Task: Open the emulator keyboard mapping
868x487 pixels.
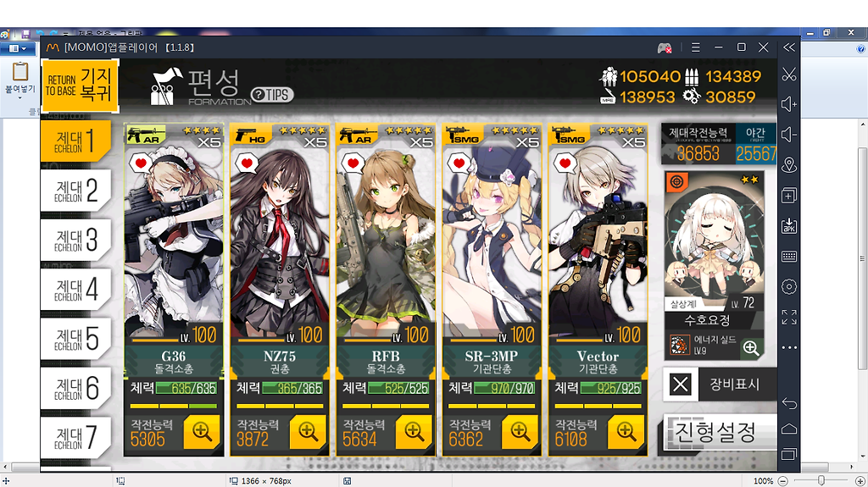Action: click(x=789, y=257)
